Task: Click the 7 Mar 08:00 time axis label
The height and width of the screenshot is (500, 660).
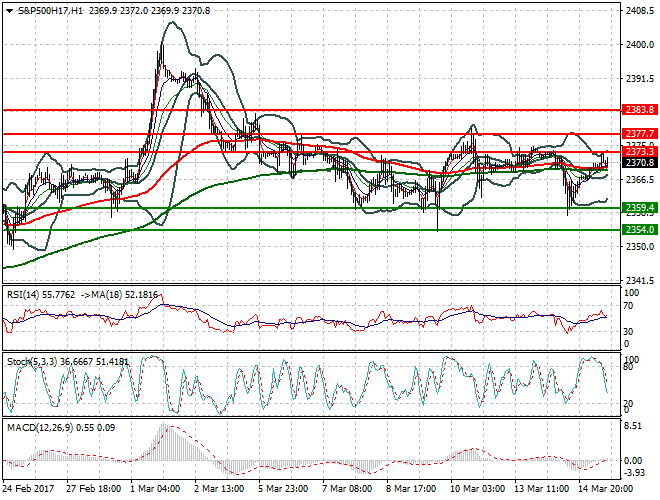Action: [x=347, y=490]
